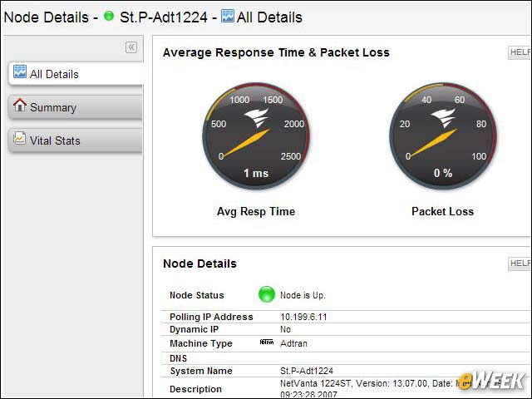Click St.P-Adt1224 node name in page title
The image size is (532, 399).
point(164,17)
